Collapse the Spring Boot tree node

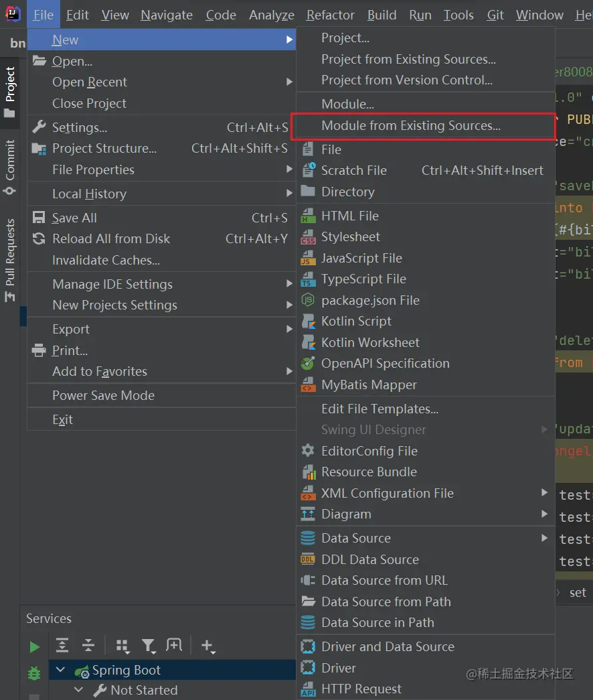click(x=61, y=670)
